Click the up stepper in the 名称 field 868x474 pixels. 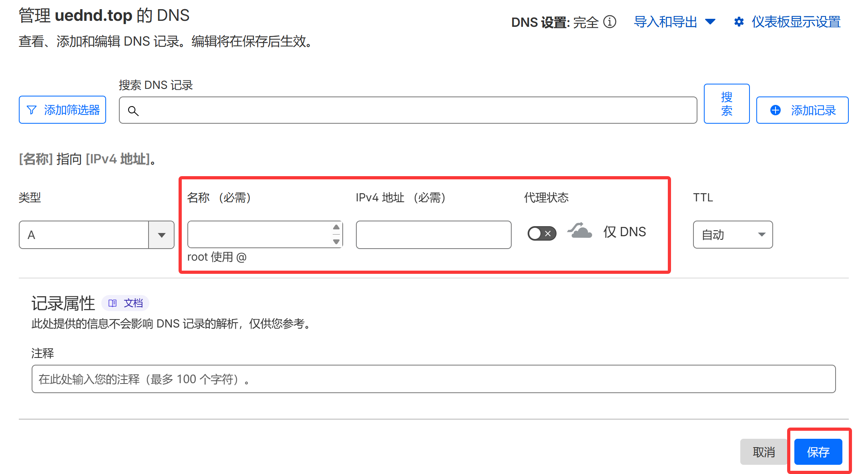click(x=336, y=227)
